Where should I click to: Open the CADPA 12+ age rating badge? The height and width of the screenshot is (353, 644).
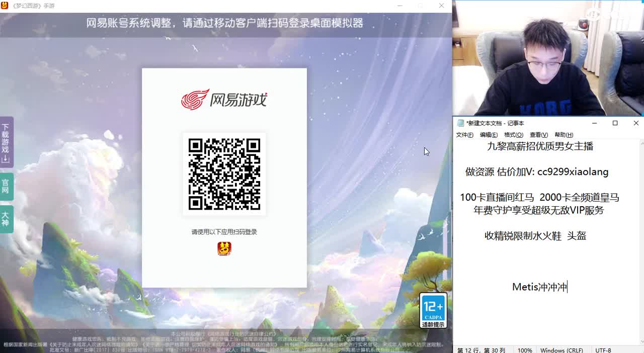[433, 311]
